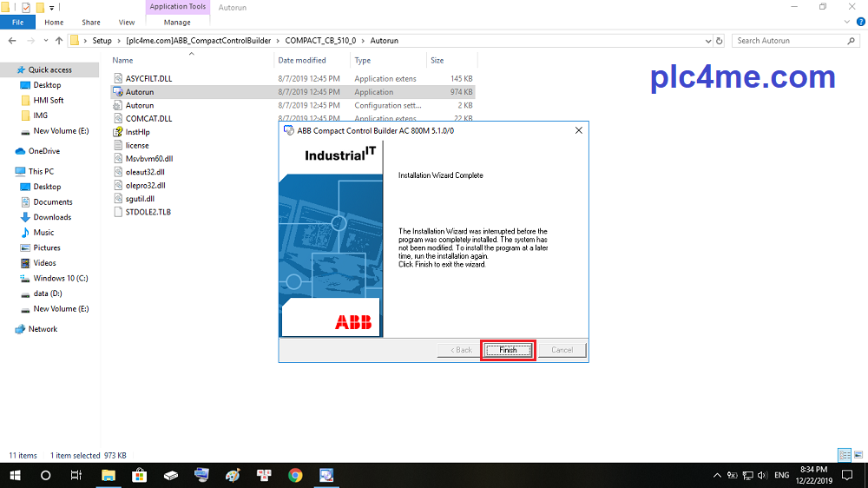Open Explorer help question mark icon
Image resolution: width=868 pixels, height=488 pixels.
pyautogui.click(x=861, y=23)
